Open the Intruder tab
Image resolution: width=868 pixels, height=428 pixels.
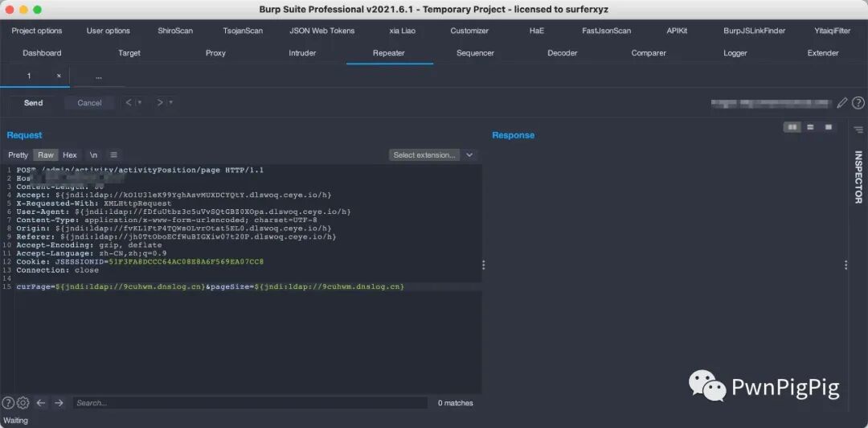click(302, 53)
